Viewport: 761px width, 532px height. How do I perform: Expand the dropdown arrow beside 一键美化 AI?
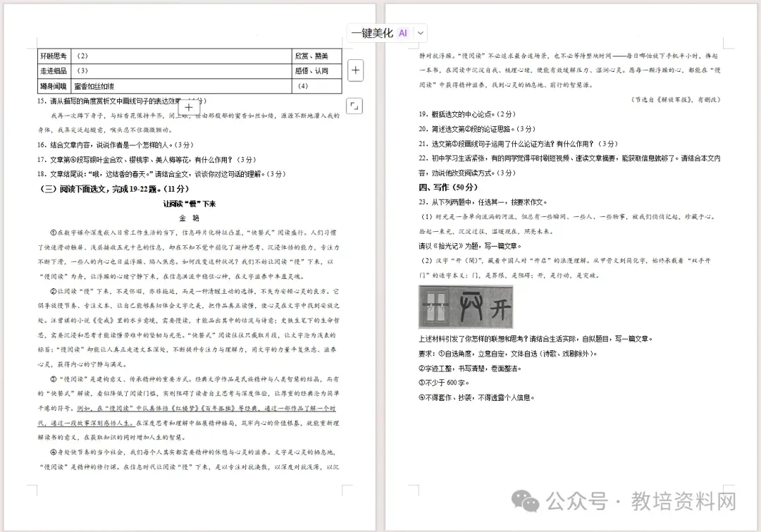point(421,33)
